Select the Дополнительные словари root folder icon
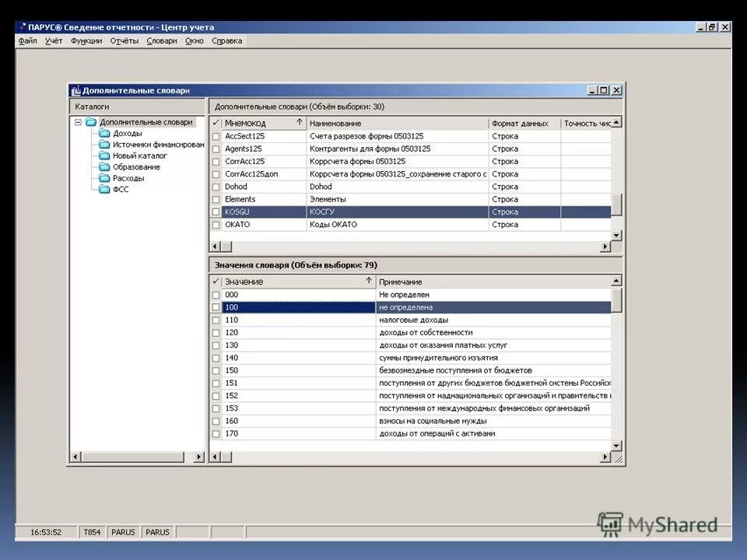 click(x=91, y=122)
